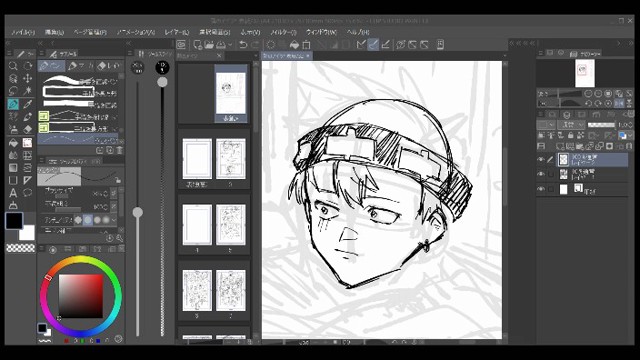The width and height of the screenshot is (640, 360).
Task: Toggle snap icon right of highlighted one
Action: pos(385,44)
